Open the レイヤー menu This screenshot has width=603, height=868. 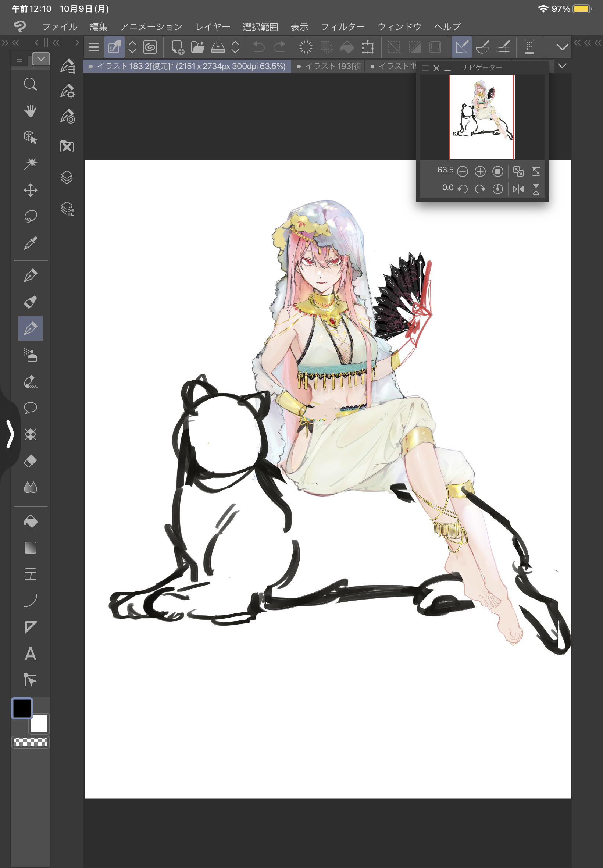point(213,26)
